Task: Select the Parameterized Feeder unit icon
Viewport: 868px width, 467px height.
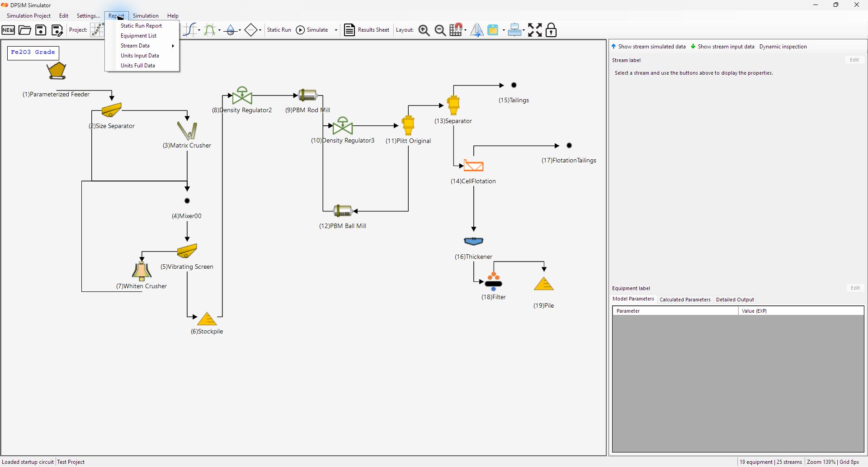Action: [57, 71]
